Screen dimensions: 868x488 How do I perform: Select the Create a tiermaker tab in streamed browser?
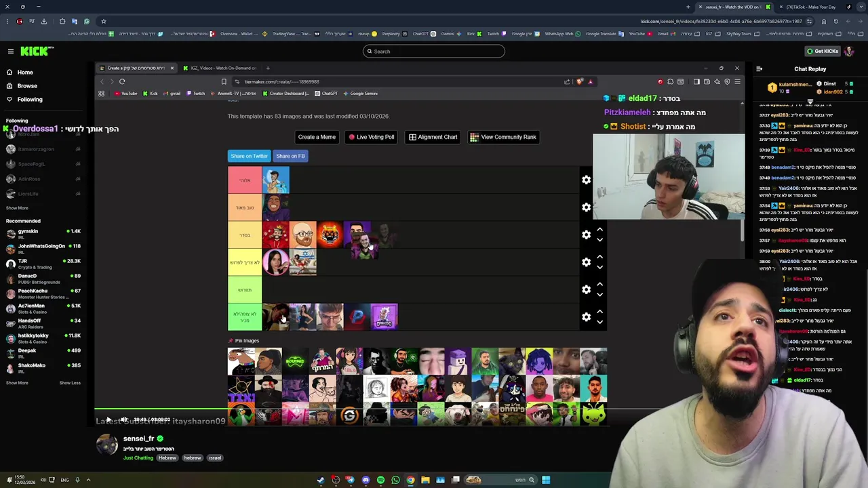[137, 68]
